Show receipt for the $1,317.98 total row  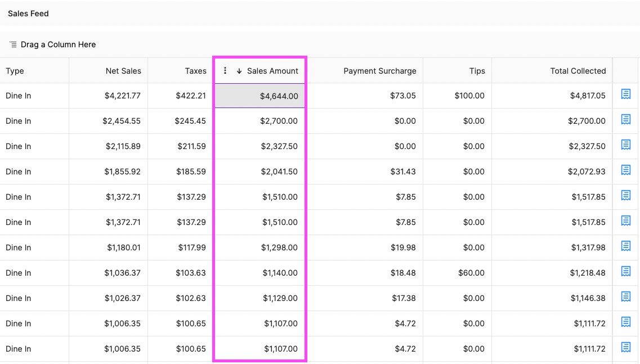coord(625,246)
